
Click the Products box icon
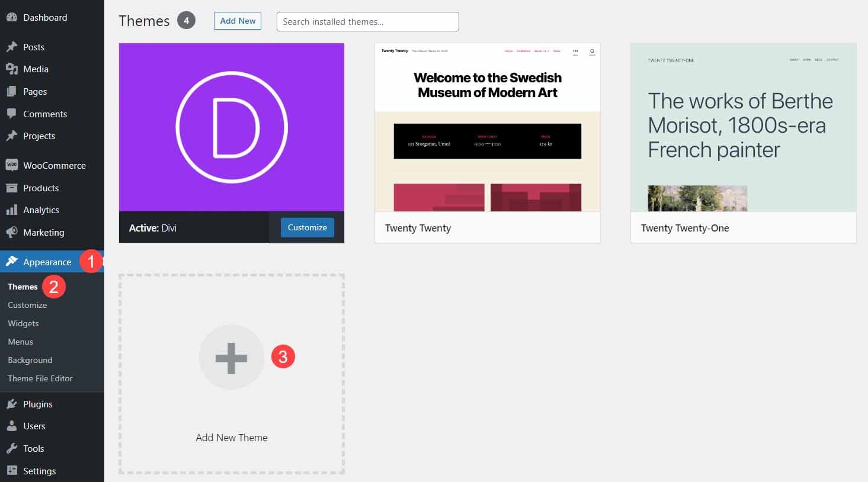(11, 188)
